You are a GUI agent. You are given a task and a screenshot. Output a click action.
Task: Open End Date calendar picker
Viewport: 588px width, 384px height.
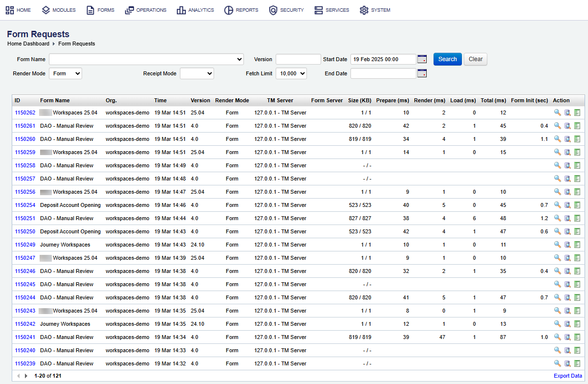click(x=422, y=73)
